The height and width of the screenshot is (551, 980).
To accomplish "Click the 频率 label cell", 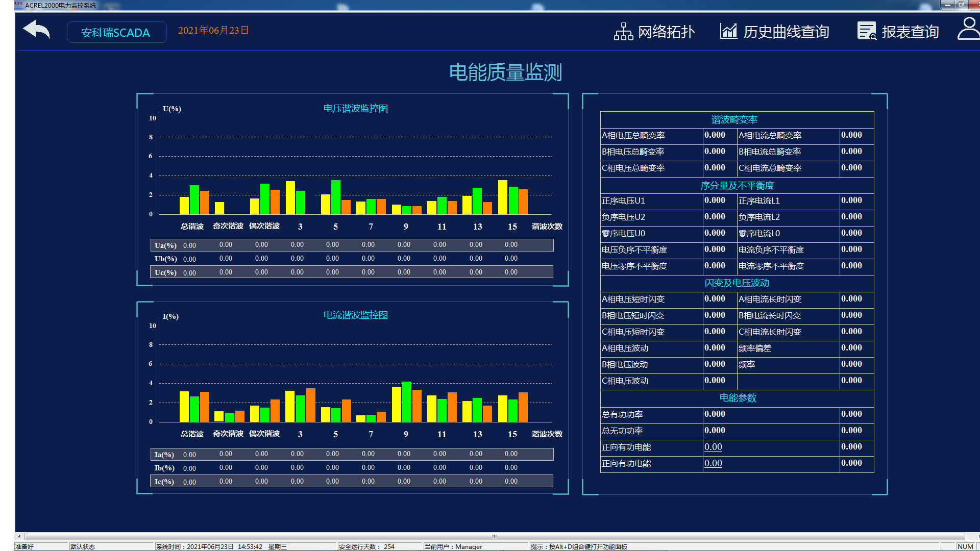I will click(x=747, y=365).
